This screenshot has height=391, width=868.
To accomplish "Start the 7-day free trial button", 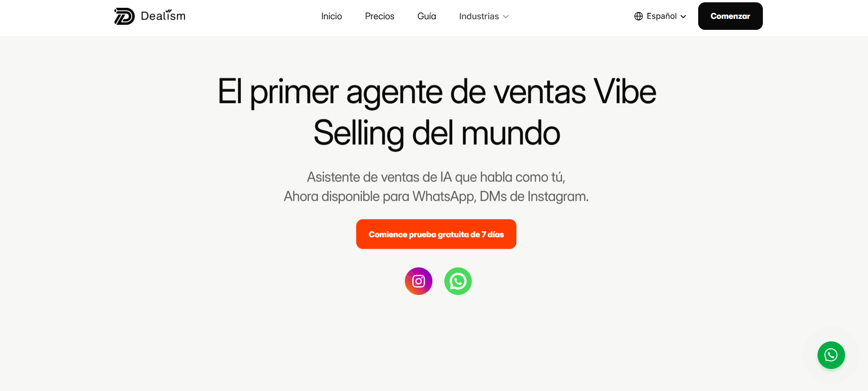I will (x=436, y=234).
